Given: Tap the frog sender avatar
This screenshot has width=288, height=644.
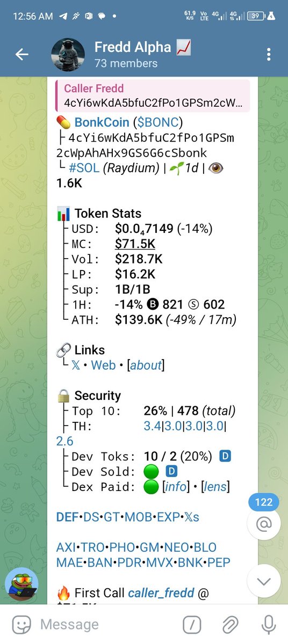Looking at the screenshot, I should coord(22,584).
